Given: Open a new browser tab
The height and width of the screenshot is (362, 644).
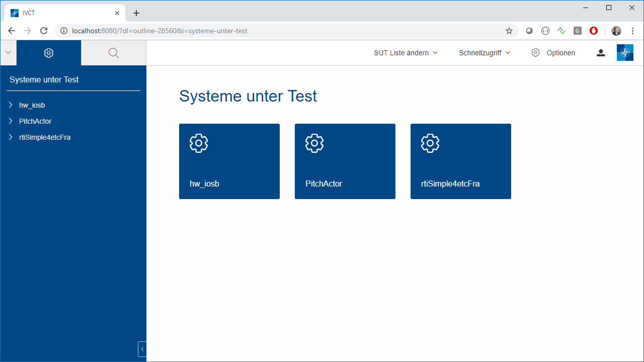Looking at the screenshot, I should pyautogui.click(x=136, y=13).
